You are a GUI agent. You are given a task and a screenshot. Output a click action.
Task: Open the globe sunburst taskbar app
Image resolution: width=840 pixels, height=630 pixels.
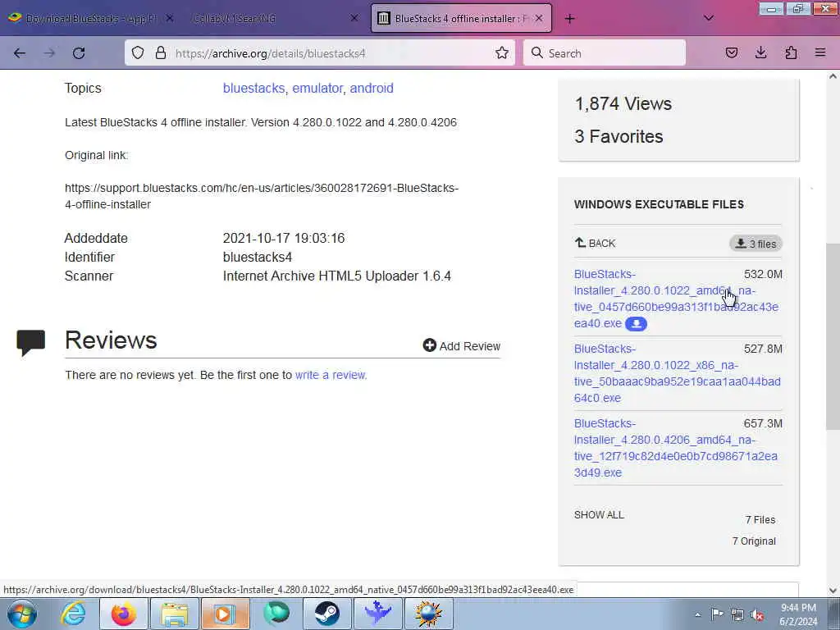tap(428, 614)
